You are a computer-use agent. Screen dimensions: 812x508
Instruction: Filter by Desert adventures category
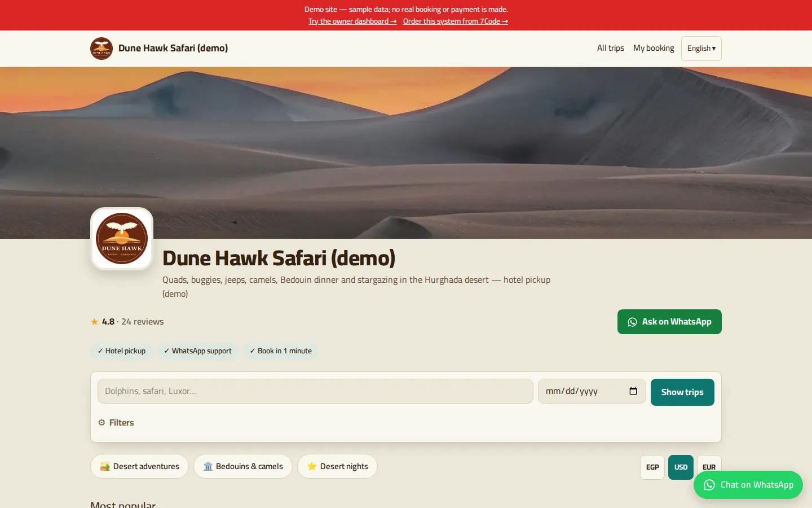point(139,466)
